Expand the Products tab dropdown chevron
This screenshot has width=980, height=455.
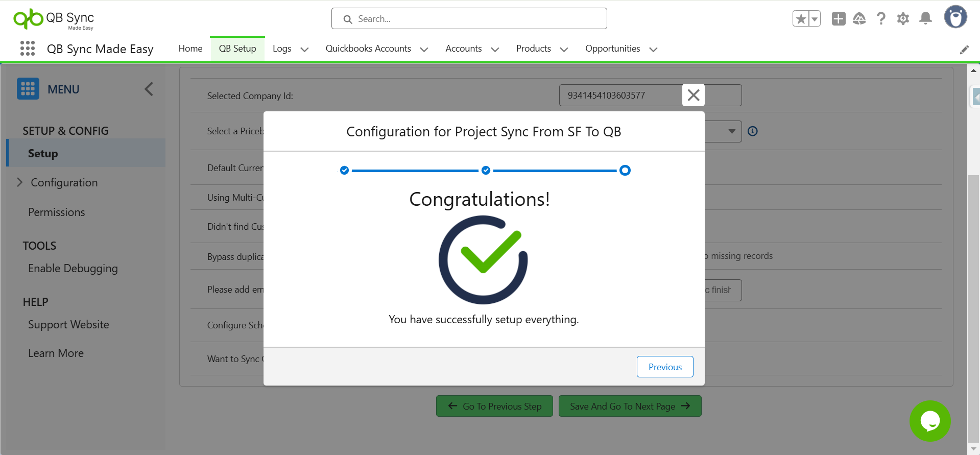tap(564, 50)
